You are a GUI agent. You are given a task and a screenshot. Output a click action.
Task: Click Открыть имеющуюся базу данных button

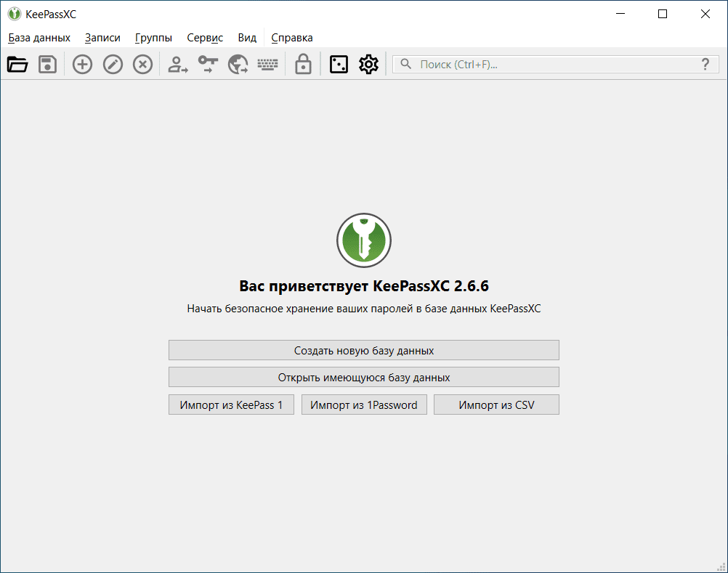click(364, 377)
